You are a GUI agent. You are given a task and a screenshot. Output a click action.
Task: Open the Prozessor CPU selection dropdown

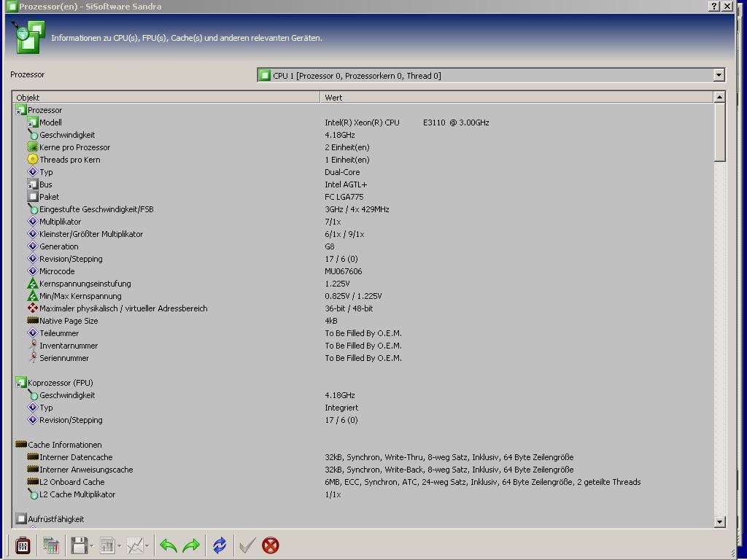pyautogui.click(x=719, y=75)
